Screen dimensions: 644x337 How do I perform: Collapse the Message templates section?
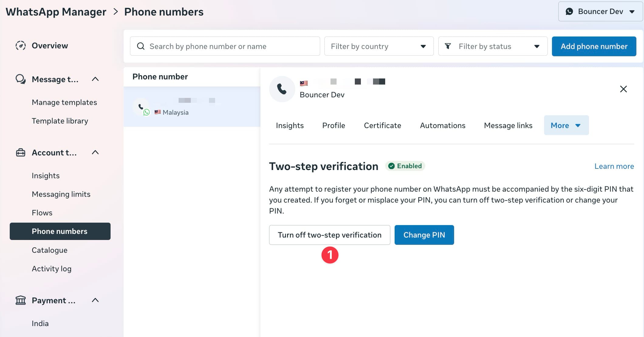[95, 79]
